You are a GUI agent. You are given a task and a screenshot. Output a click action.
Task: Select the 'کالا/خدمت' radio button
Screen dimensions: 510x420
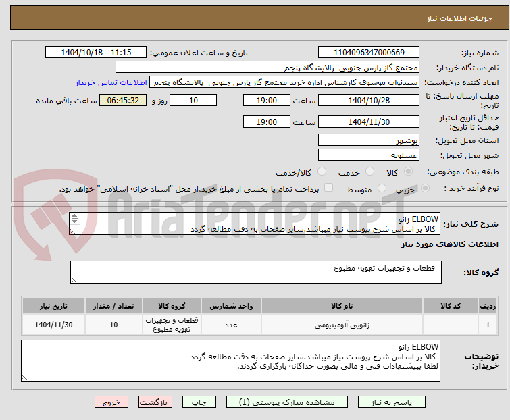point(322,172)
